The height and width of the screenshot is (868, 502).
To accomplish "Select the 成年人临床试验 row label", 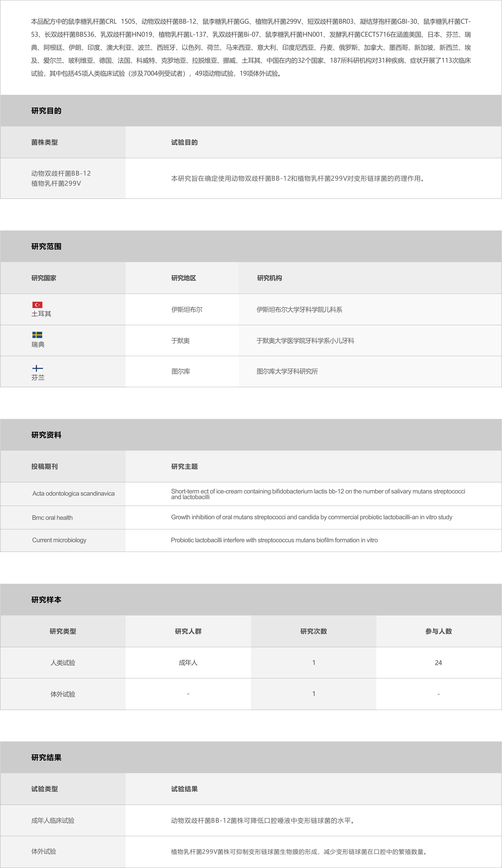I will click(x=53, y=820).
